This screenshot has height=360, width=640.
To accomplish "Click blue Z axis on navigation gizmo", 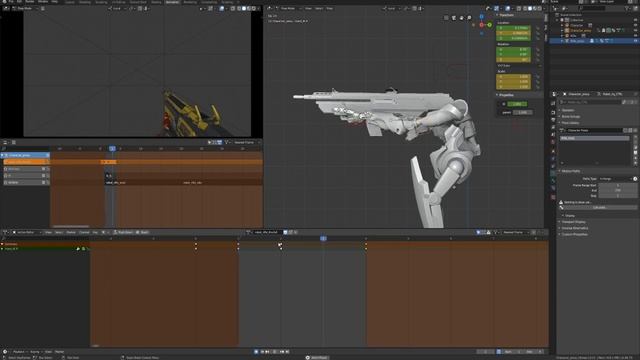I will coord(482,17).
